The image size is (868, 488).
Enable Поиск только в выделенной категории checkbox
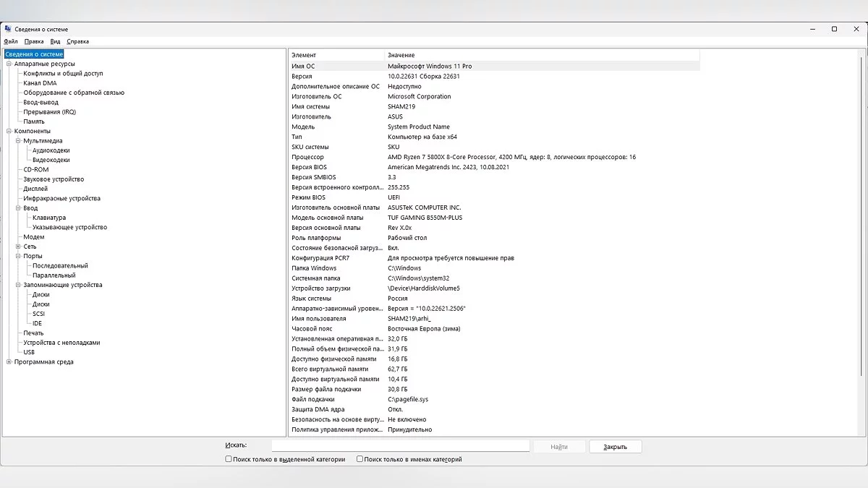(x=229, y=459)
